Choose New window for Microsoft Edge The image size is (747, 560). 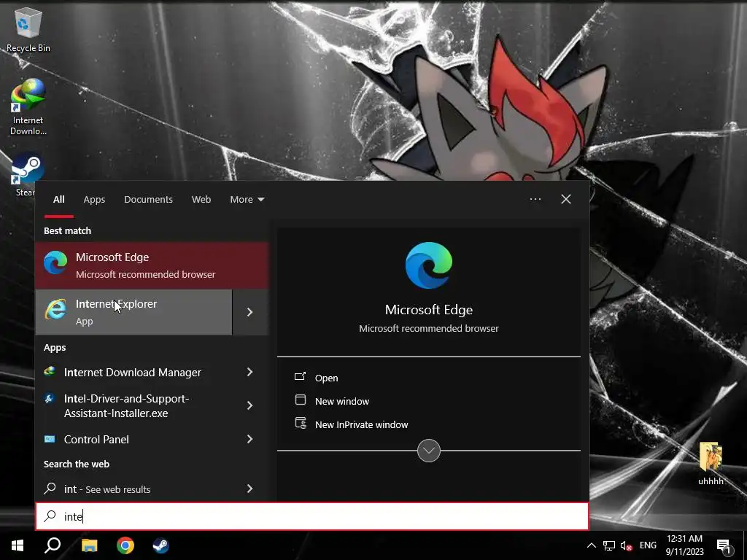point(342,401)
